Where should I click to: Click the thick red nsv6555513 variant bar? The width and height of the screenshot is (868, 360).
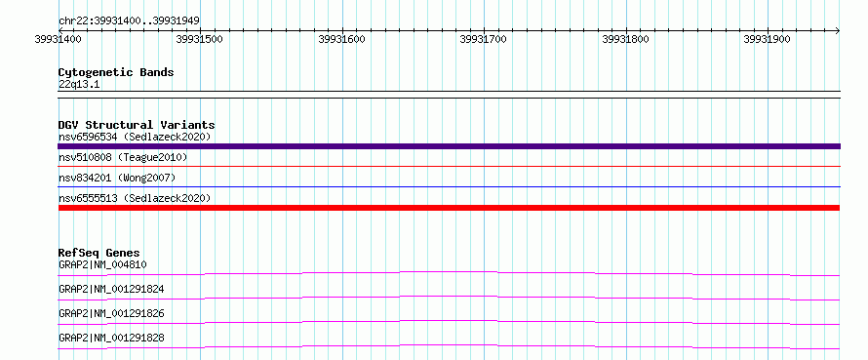pos(449,208)
